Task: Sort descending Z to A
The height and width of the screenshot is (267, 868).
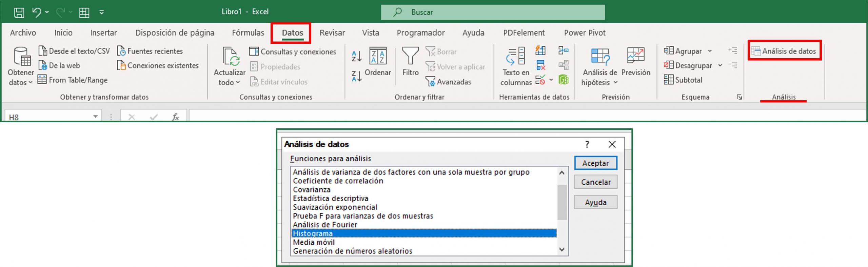Action: pos(357,76)
